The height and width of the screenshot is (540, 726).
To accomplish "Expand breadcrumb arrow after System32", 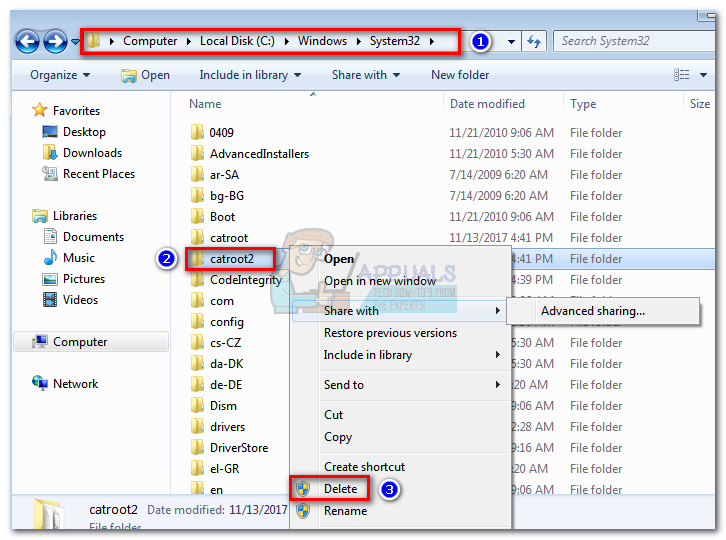I will point(432,41).
